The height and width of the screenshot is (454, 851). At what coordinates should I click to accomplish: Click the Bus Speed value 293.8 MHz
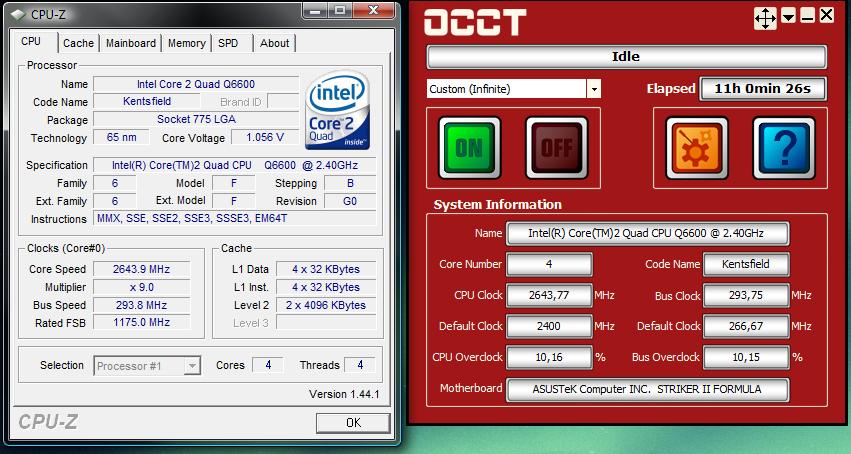click(x=142, y=305)
